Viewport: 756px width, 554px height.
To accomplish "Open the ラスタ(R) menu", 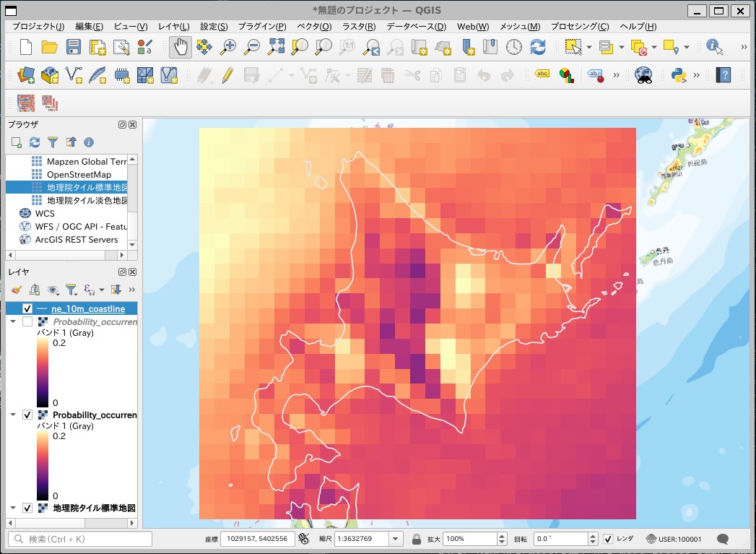I will click(x=359, y=27).
